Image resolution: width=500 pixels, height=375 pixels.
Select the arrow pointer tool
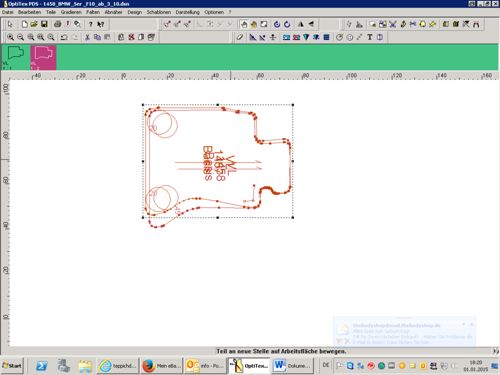[10, 24]
